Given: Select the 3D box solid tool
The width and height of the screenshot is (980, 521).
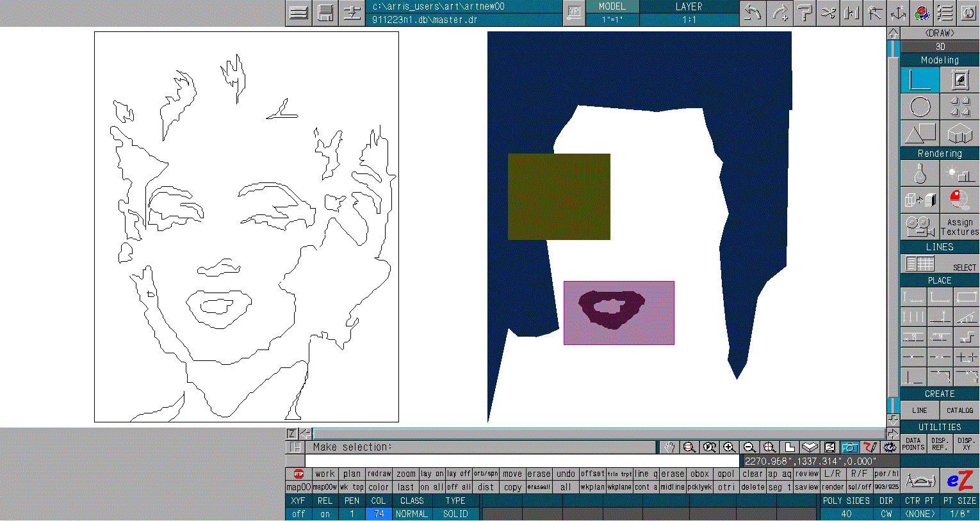Looking at the screenshot, I should 960,134.
